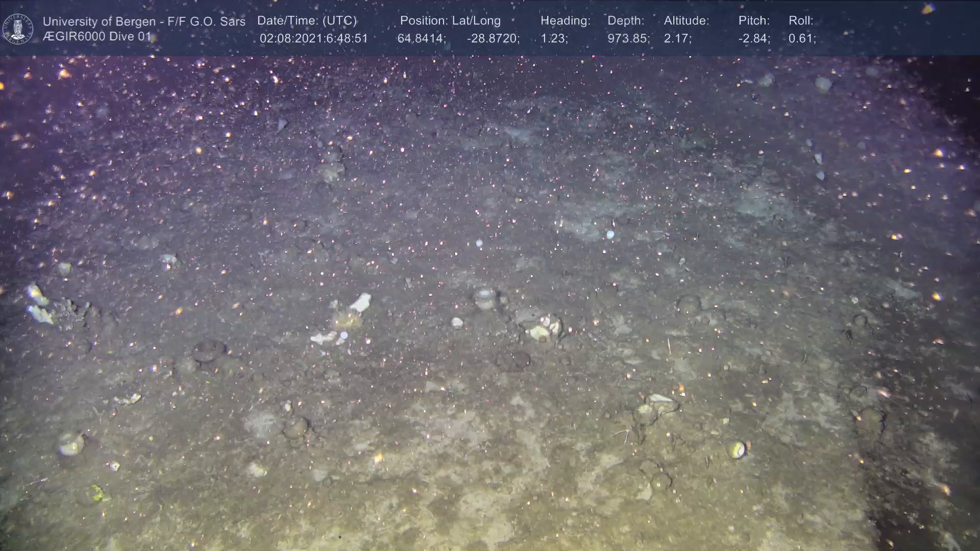Select the ÆGIR6000 Dive 01 label
Viewport: 980px width, 551px height.
pos(97,37)
